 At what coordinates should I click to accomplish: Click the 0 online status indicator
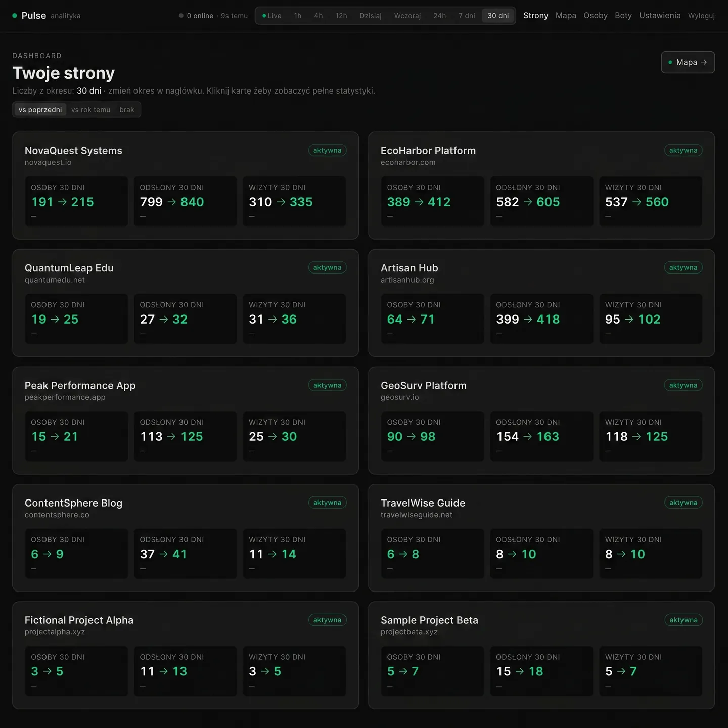click(x=196, y=16)
